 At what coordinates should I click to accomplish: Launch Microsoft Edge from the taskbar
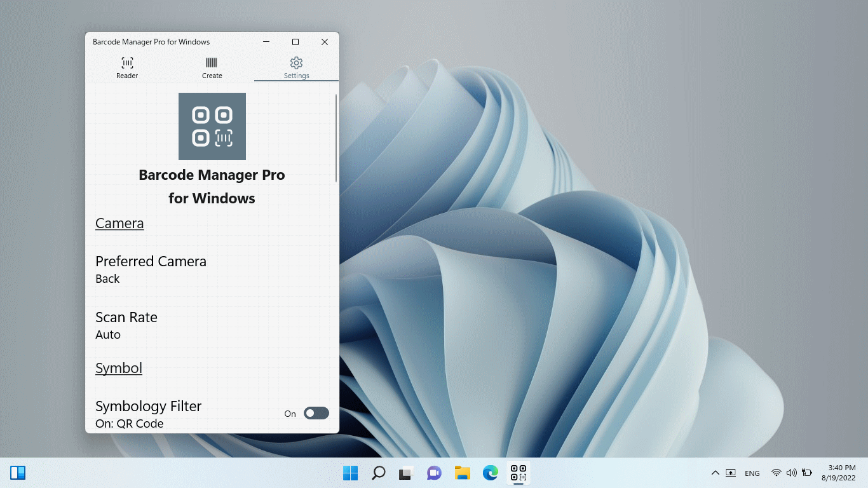[x=490, y=473]
